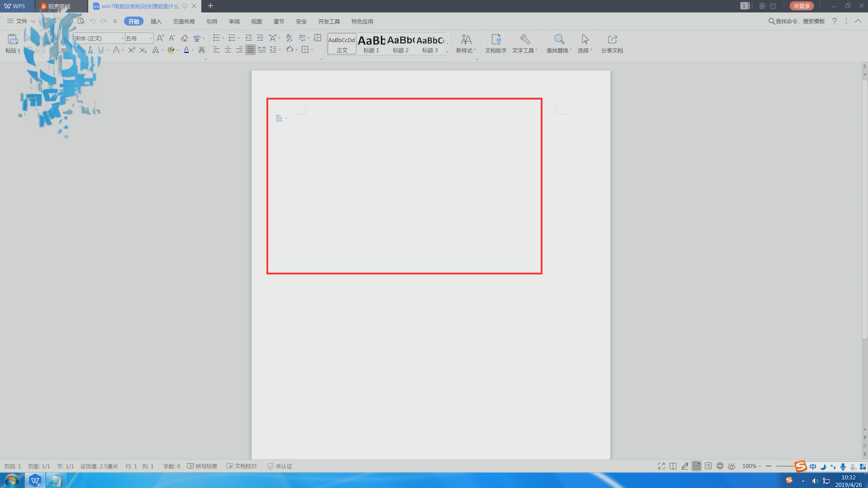Apply the 标题 1 heading style
This screenshot has height=488, width=868.
(x=371, y=43)
